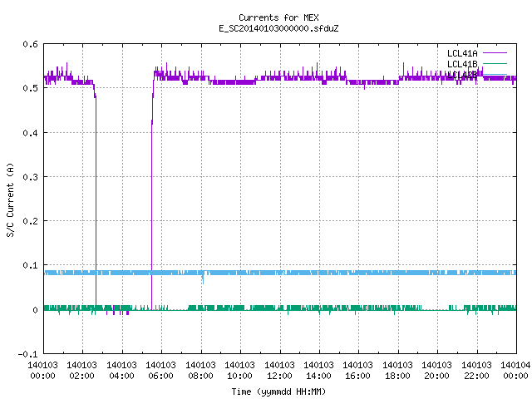This screenshot has width=532, height=399.
Task: Click the 0.2 y-axis tick label
Action: [30, 221]
